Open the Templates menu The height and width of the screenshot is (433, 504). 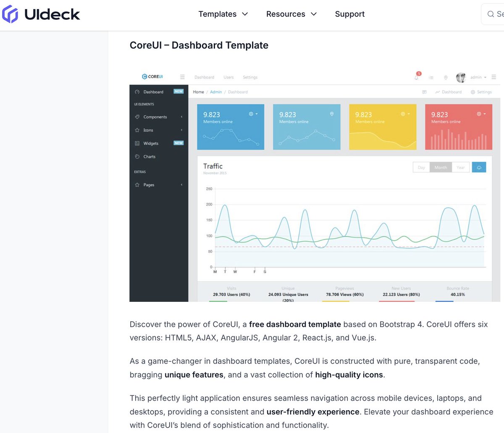[x=217, y=14]
